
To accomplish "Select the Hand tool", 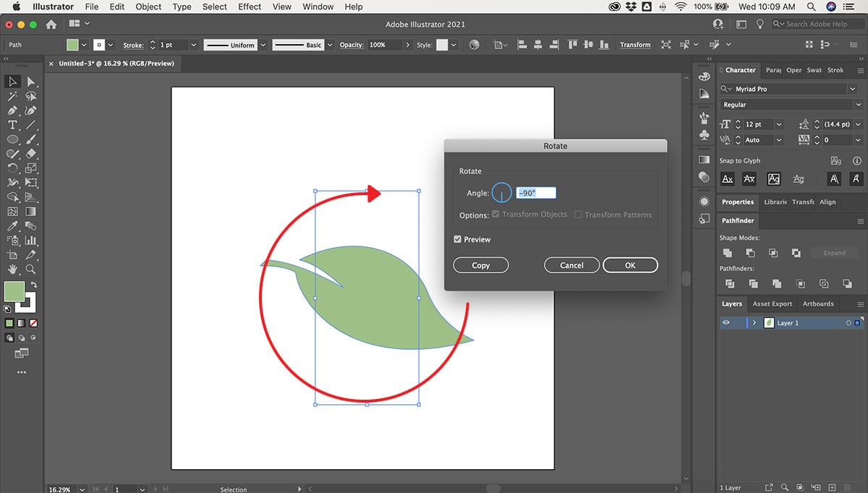I will [12, 269].
